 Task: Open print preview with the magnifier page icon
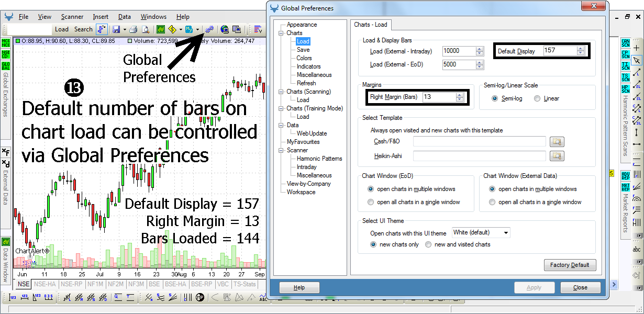tap(146, 29)
